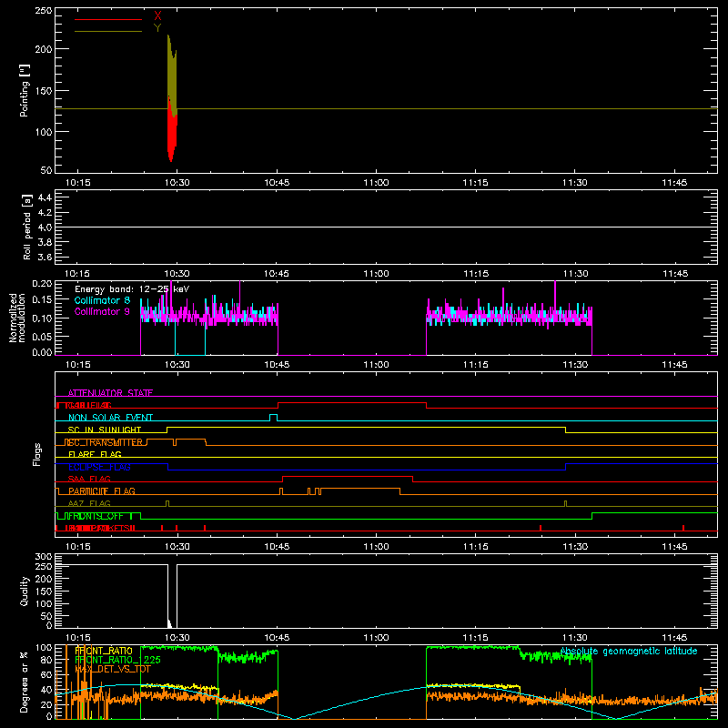Image resolution: width=728 pixels, height=728 pixels.
Task: Click the SC_TRANSMITTER flag label
Action: tap(105, 442)
